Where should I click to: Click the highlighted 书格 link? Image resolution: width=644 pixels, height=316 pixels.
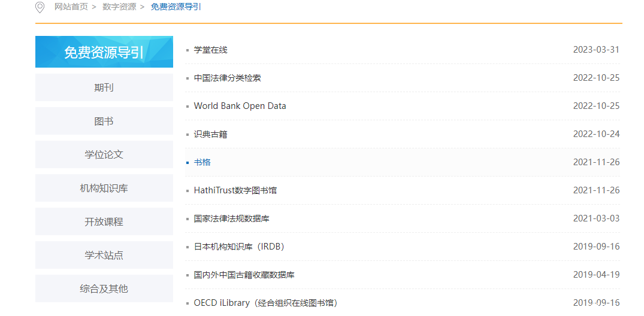tap(202, 162)
